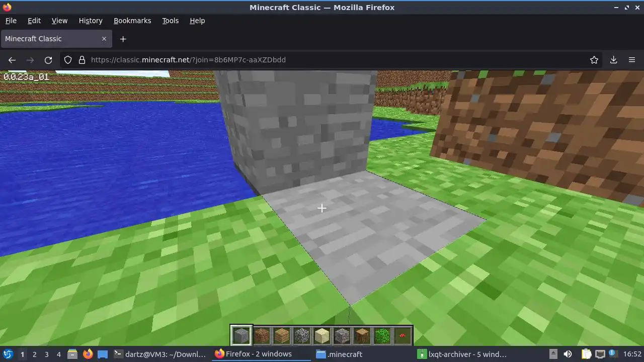Launch the file manager from the quick-launch
The width and height of the screenshot is (644, 362).
pyautogui.click(x=72, y=354)
